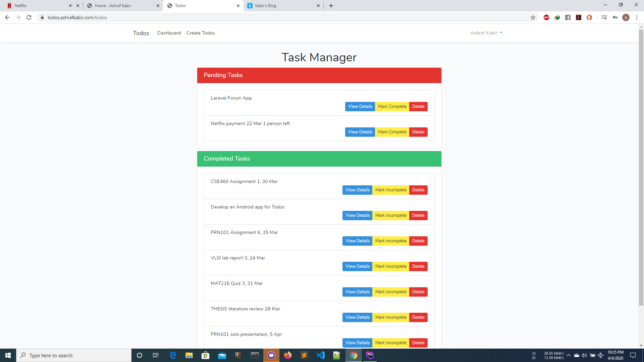Expand the Ashraf Kabir user dropdown
644x362 pixels.
click(486, 33)
